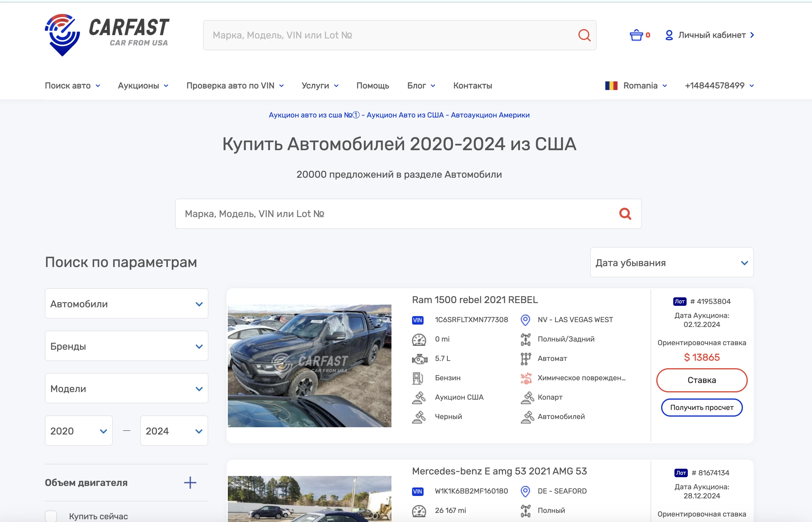Open the Автомобили category dropdown
The width and height of the screenshot is (812, 522).
[127, 304]
